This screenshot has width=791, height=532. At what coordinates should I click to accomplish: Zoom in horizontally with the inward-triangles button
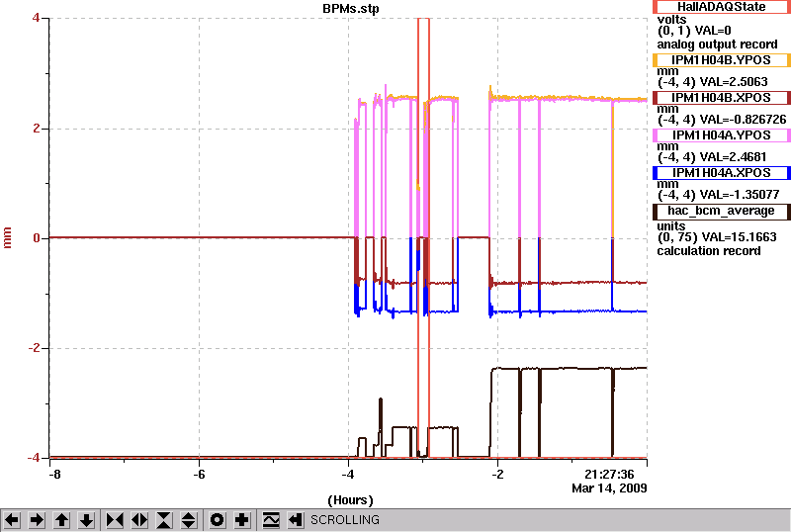tap(115, 520)
